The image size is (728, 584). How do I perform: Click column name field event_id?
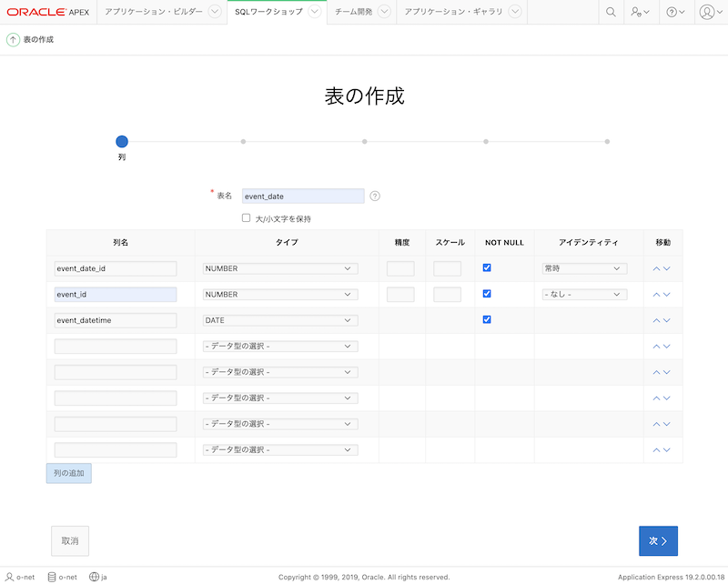point(116,295)
